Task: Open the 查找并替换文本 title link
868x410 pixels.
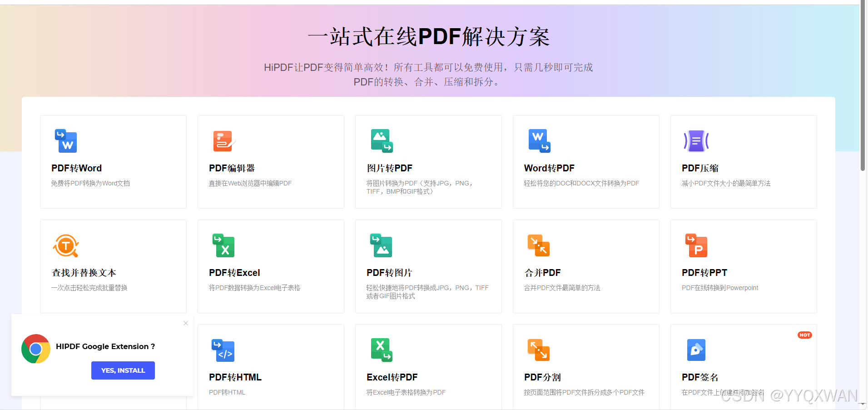Action: pos(84,273)
